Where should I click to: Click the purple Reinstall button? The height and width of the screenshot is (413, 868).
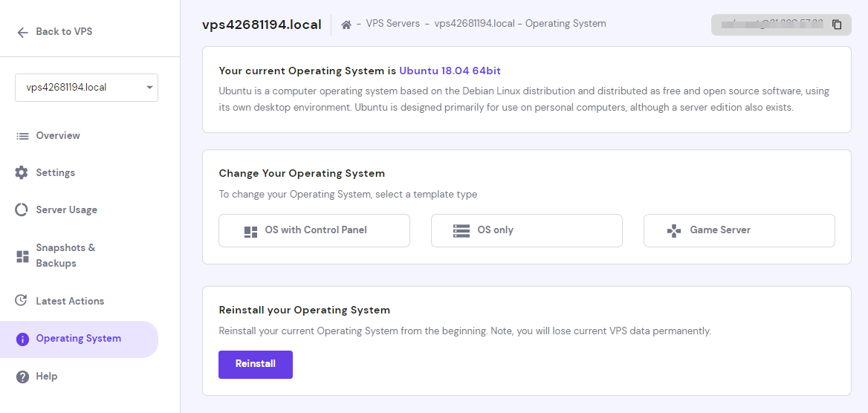[x=255, y=364]
